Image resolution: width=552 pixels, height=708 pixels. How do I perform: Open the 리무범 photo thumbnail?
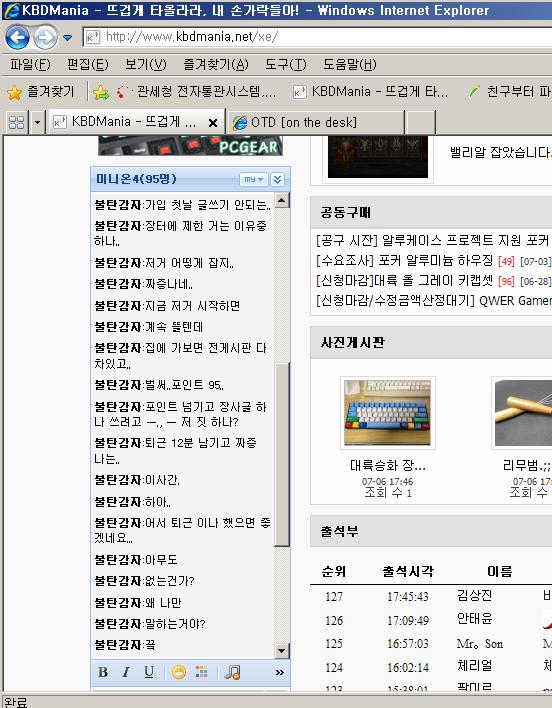click(522, 413)
